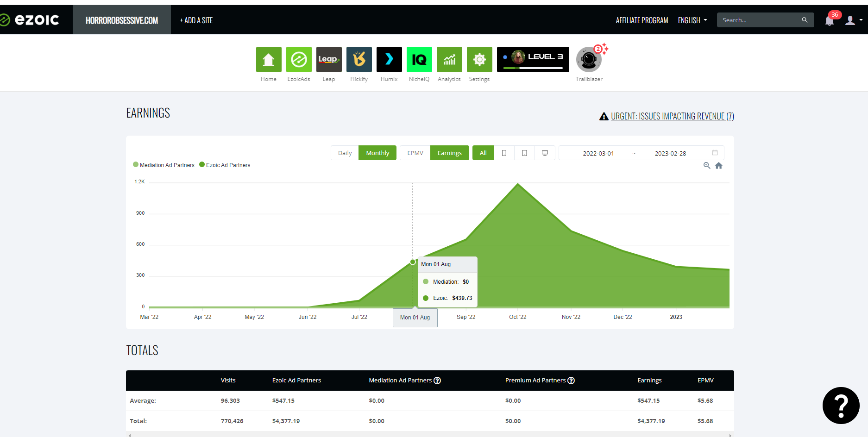This screenshot has width=868, height=437.
Task: Launch the Leap tool icon
Action: coord(329,59)
